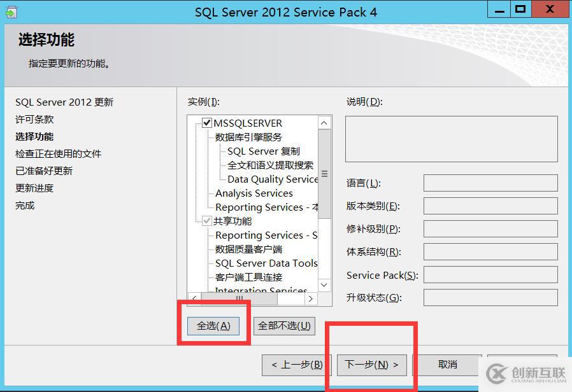
Task: Click the 语言 field
Action: (490, 183)
